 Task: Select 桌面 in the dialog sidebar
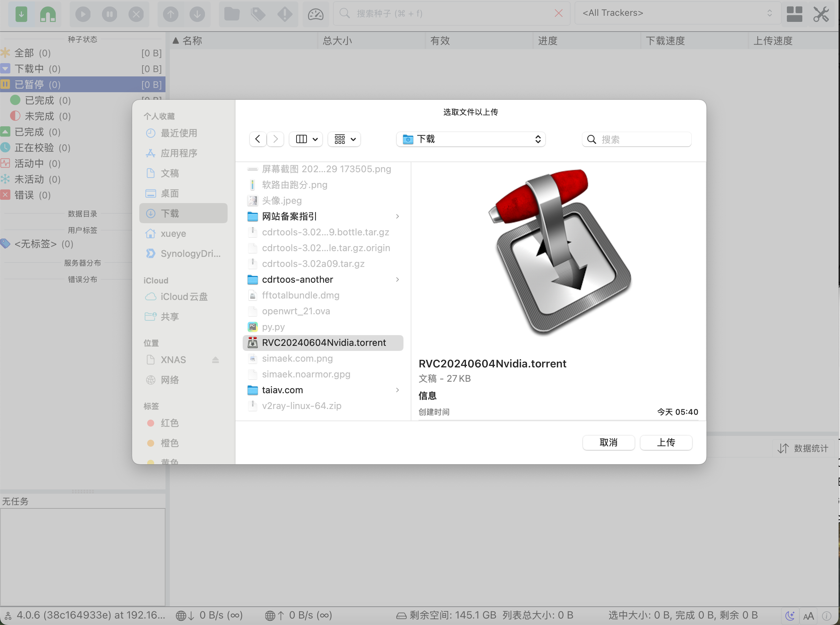click(x=169, y=193)
